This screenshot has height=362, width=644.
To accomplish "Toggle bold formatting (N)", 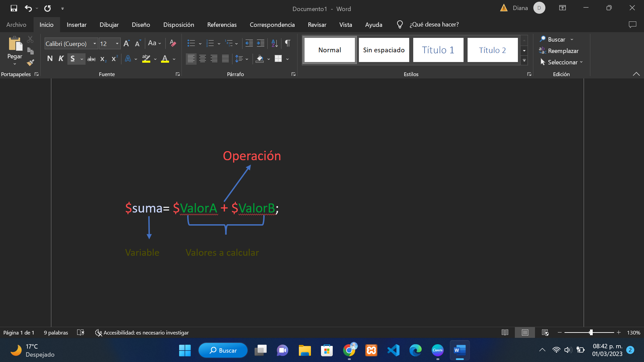I will [x=50, y=59].
